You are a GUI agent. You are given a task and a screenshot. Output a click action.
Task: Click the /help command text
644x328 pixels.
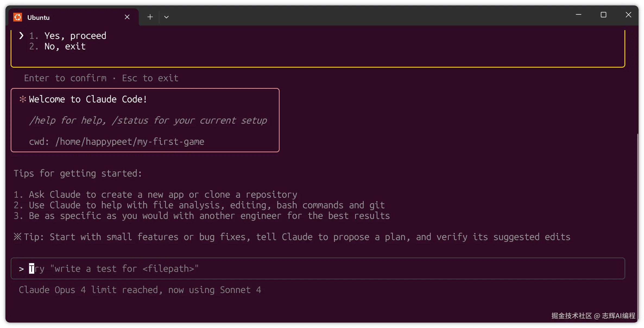(42, 120)
